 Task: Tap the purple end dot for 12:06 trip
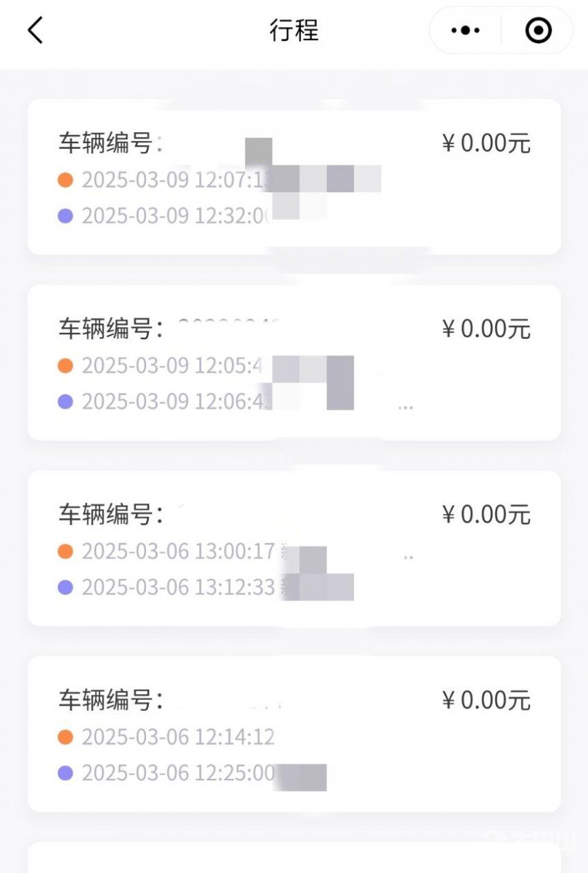pos(66,401)
